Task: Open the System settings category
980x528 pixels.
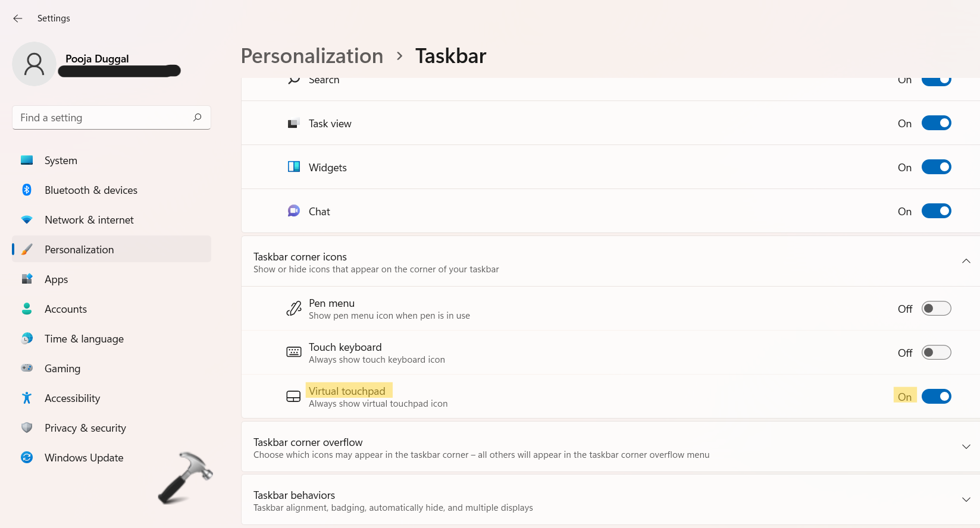Action: (x=61, y=161)
